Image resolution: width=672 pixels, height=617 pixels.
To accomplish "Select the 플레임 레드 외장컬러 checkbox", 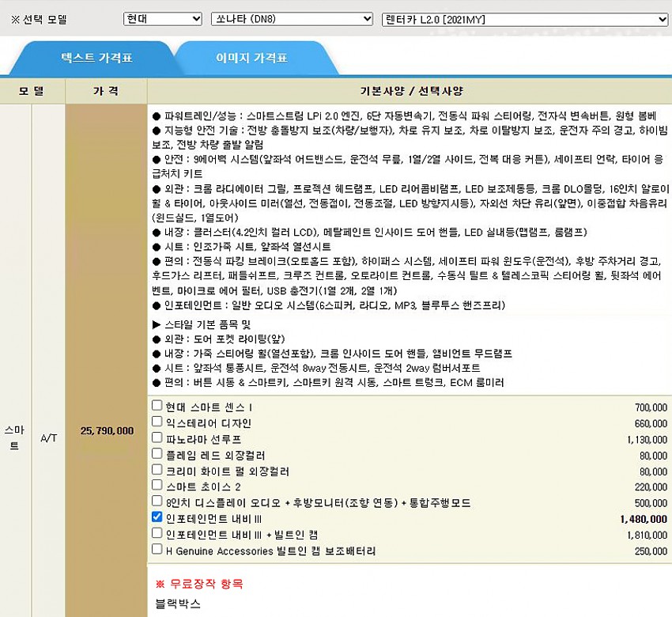I will [x=157, y=454].
